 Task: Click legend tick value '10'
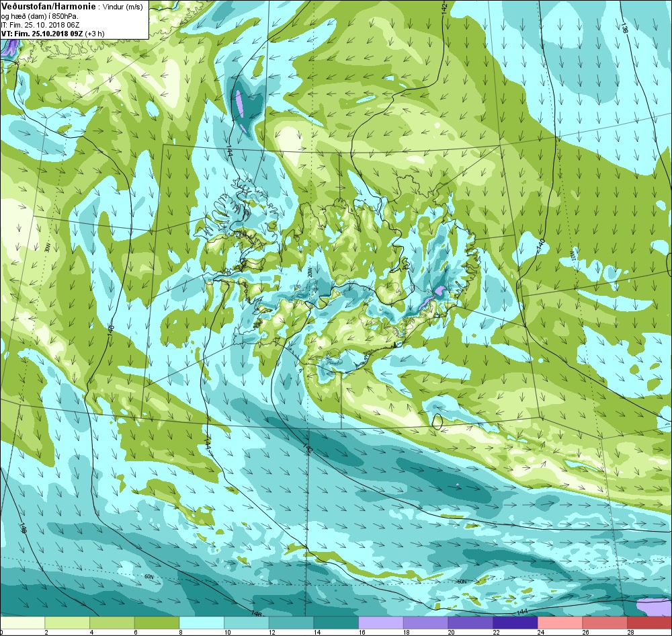click(227, 632)
